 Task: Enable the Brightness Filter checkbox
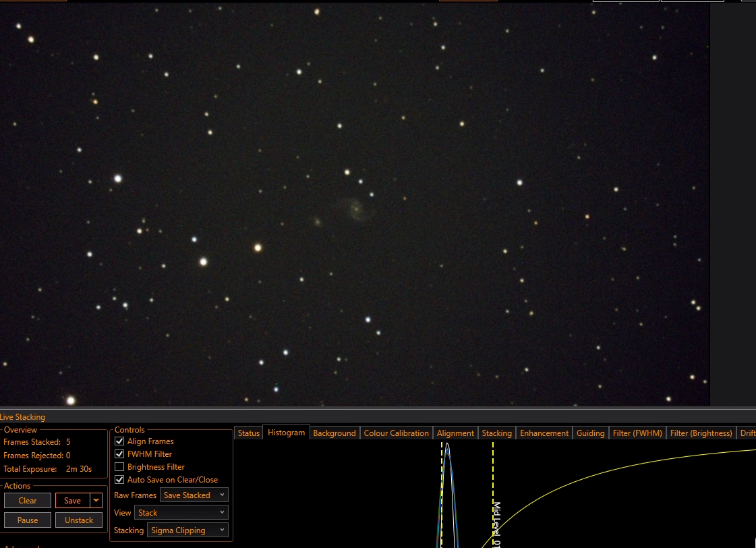119,467
